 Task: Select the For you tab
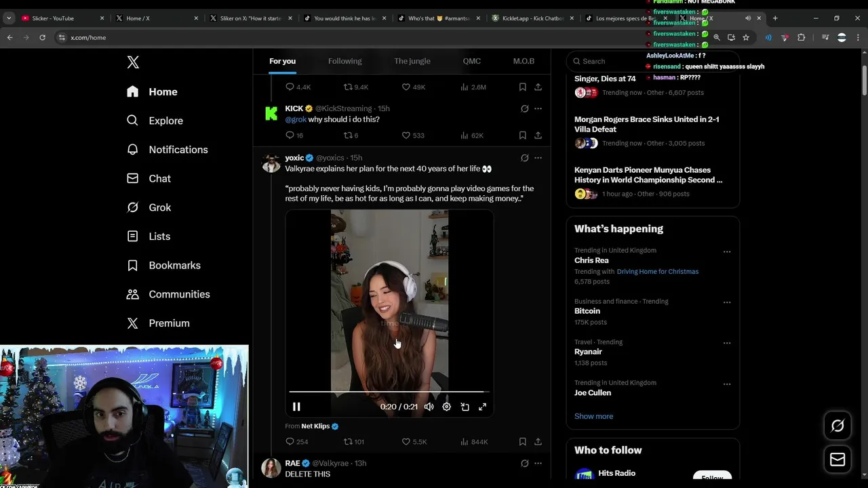tap(282, 61)
